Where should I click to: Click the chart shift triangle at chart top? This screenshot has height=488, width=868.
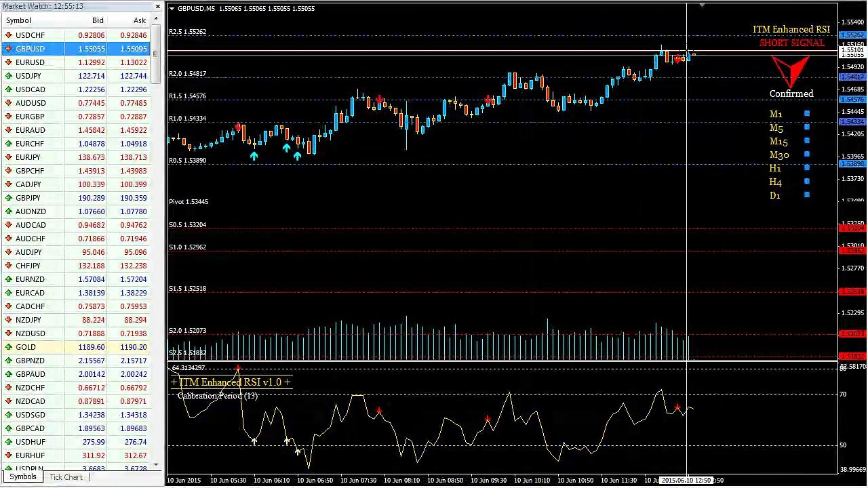pyautogui.click(x=702, y=6)
